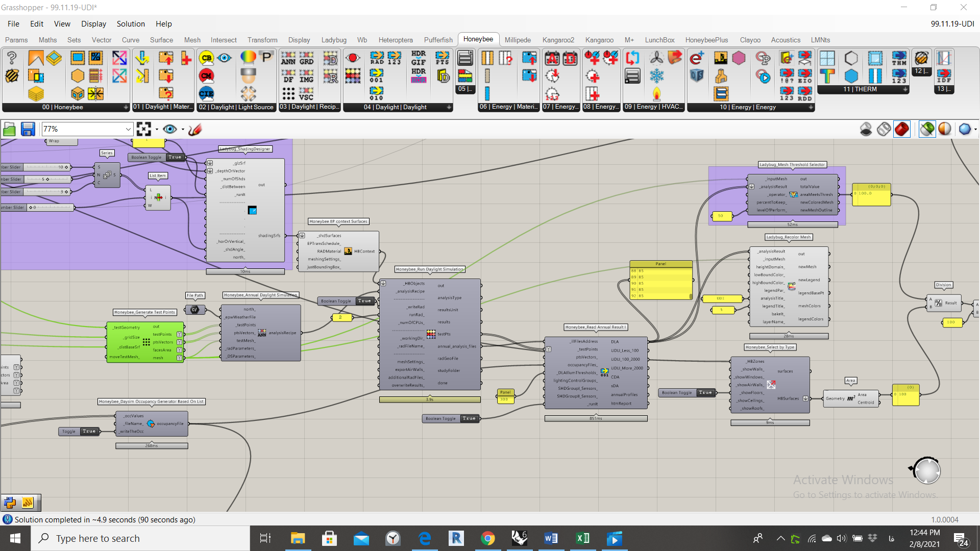Click the THERM THM icon

[899, 58]
